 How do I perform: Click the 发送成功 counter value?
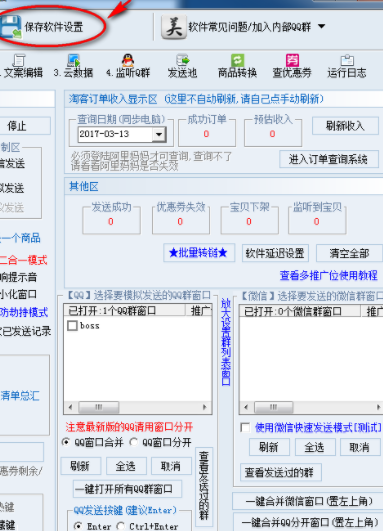tap(111, 222)
